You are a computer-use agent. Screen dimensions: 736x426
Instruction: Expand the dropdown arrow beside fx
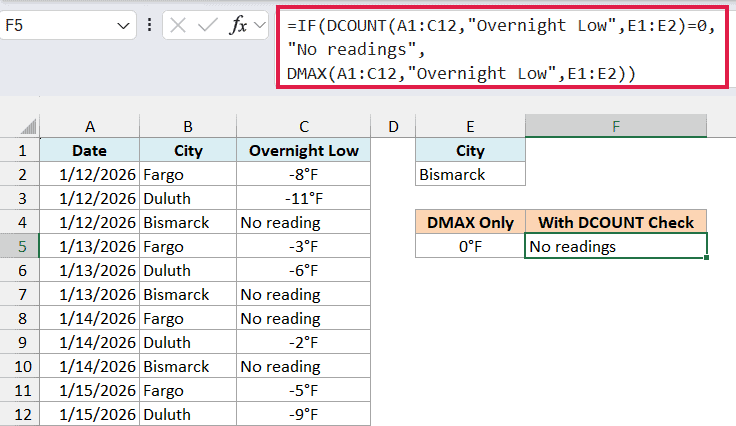tap(260, 25)
